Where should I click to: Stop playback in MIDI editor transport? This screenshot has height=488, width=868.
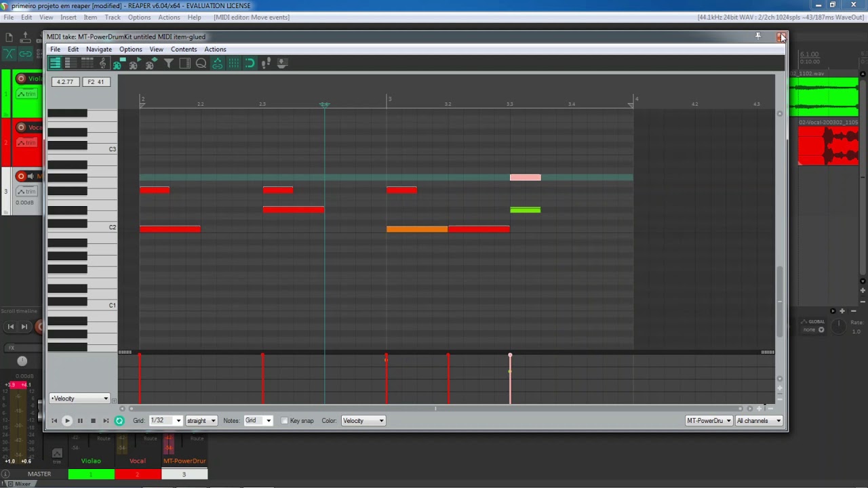93,421
